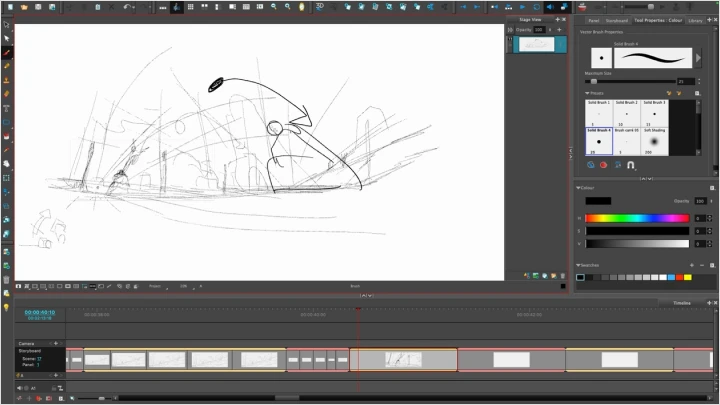
Task: Select the Brush tool in left toolbar
Action: (x=7, y=52)
